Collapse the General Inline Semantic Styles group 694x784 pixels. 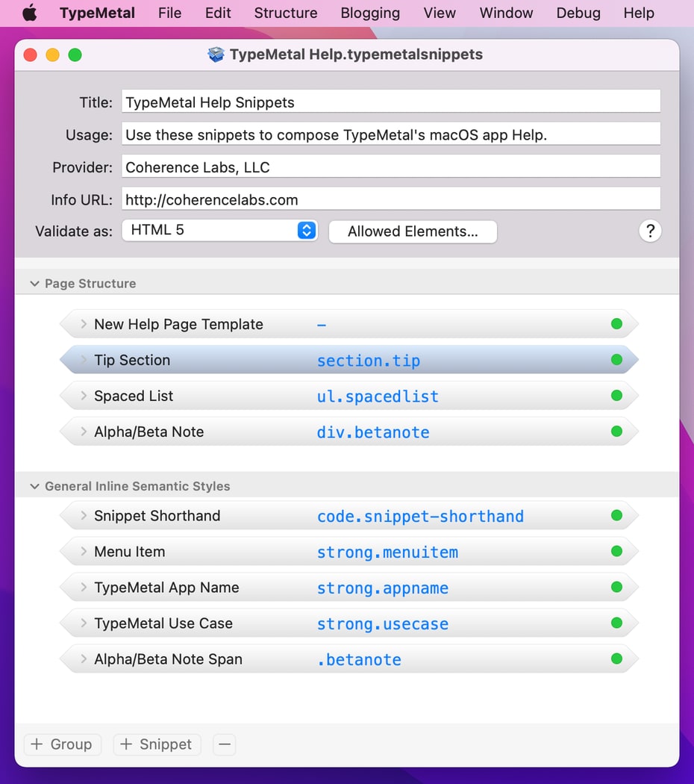pyautogui.click(x=34, y=486)
